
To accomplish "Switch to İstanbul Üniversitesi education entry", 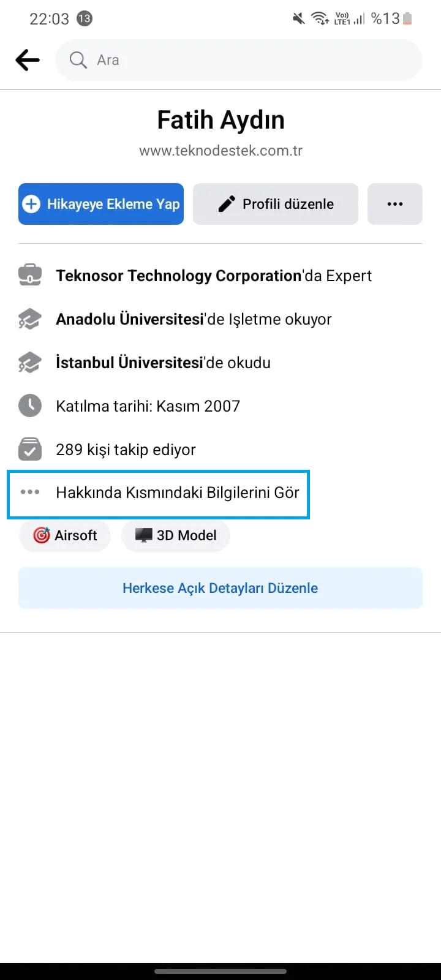I will pos(163,362).
